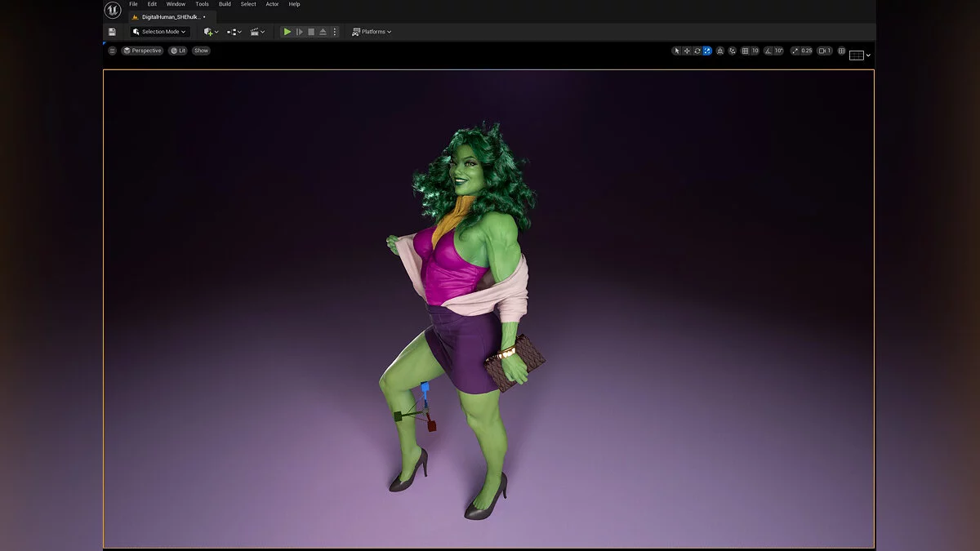Open the Build menu

click(x=225, y=4)
